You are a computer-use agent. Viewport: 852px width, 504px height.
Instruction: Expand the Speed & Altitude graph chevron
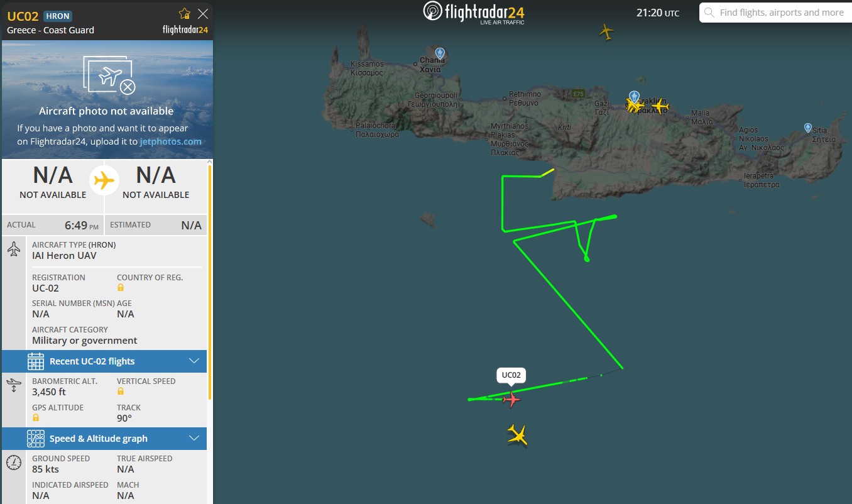[194, 438]
